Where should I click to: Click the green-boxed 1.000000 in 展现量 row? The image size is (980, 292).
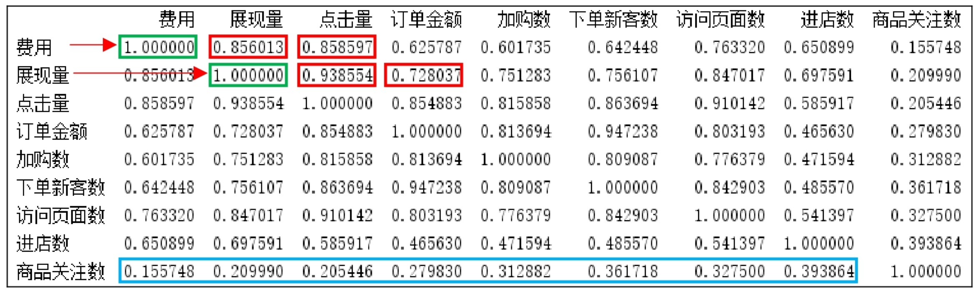click(248, 75)
